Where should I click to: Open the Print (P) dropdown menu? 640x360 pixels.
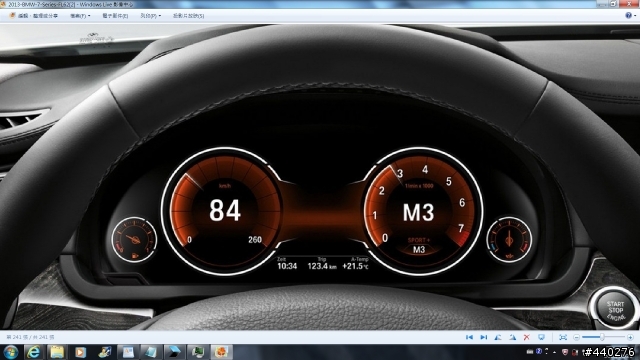tap(151, 16)
